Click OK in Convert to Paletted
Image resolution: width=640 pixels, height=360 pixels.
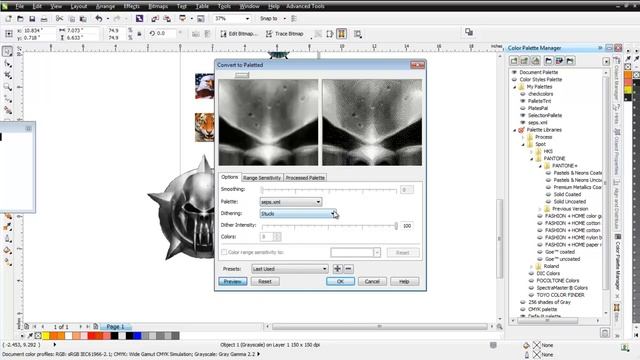(340, 281)
